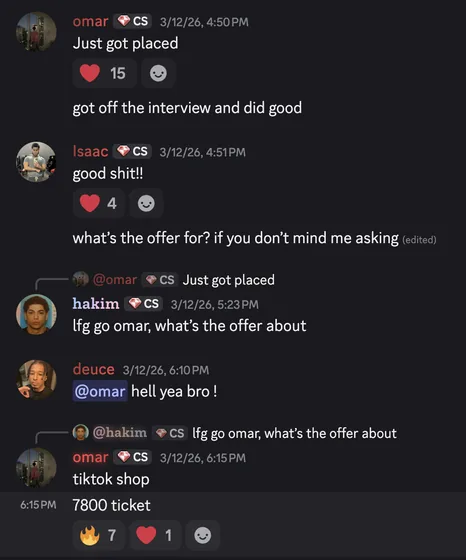
Task: Click the heart reaction with 15 count
Action: tap(104, 74)
